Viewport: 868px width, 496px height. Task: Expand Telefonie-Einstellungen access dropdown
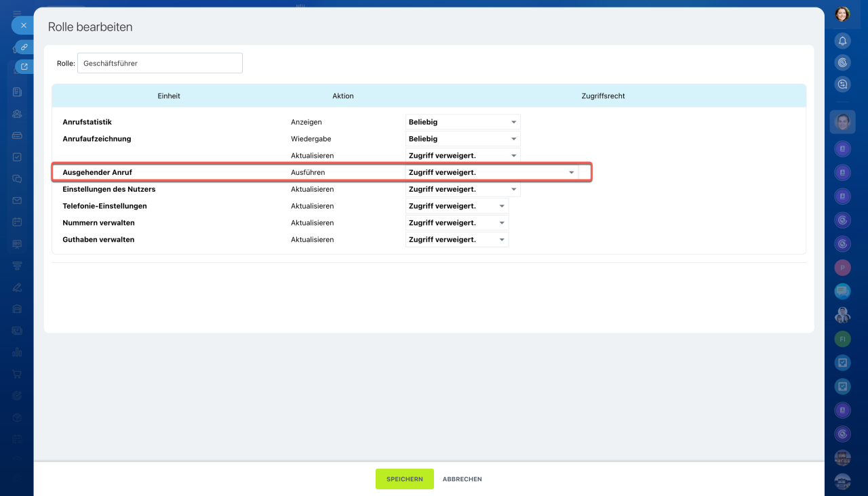tap(456, 206)
